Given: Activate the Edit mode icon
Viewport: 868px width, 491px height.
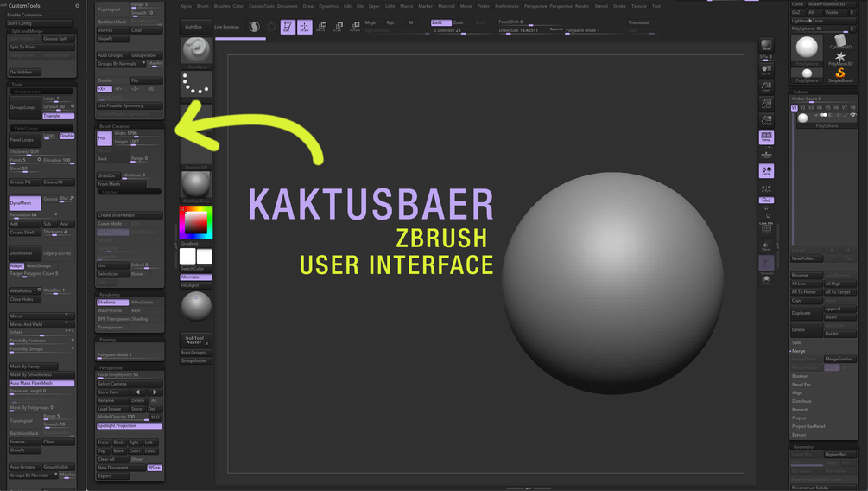Looking at the screenshot, I should (x=288, y=27).
